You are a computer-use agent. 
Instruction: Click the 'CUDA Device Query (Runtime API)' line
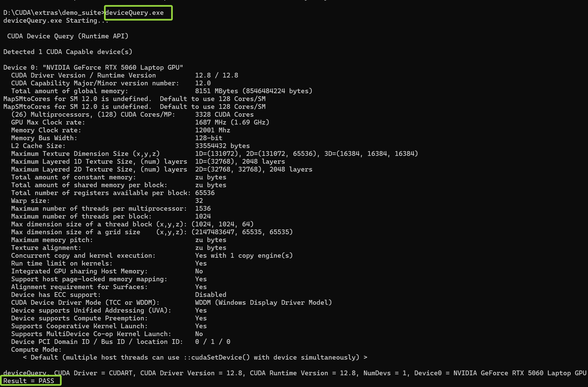point(68,36)
